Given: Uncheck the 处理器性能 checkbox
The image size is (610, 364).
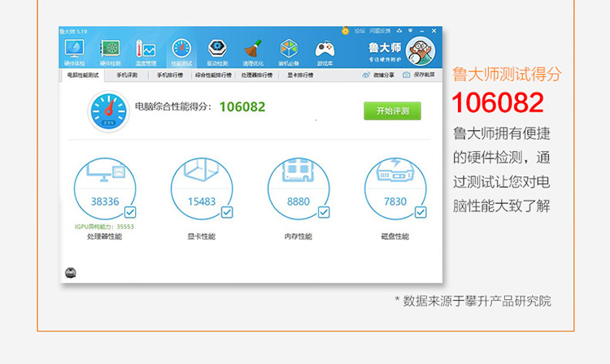Looking at the screenshot, I should click(x=130, y=212).
